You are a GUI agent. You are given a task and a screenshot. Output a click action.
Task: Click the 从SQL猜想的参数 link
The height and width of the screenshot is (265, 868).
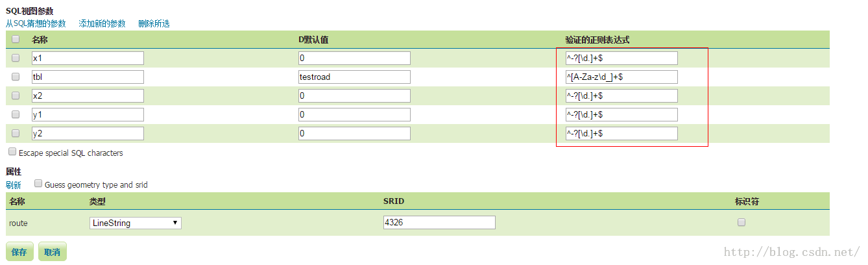(x=36, y=23)
